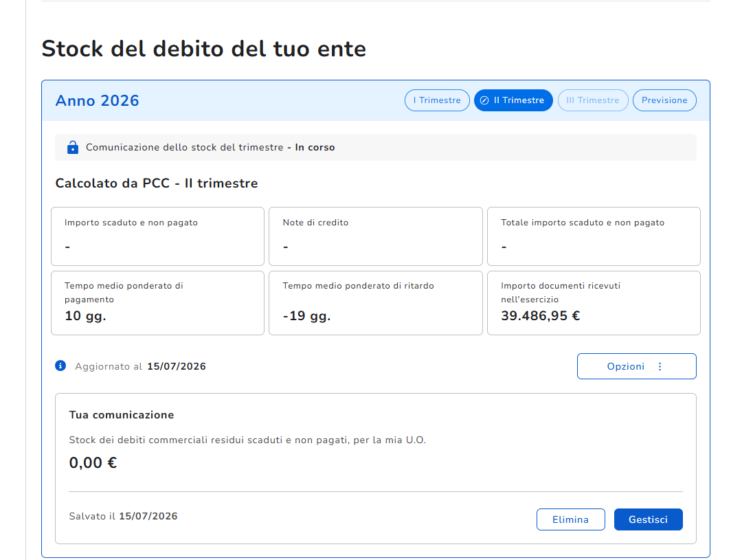
Task: Click the Importo scaduto e non pagato card
Action: click(157, 236)
